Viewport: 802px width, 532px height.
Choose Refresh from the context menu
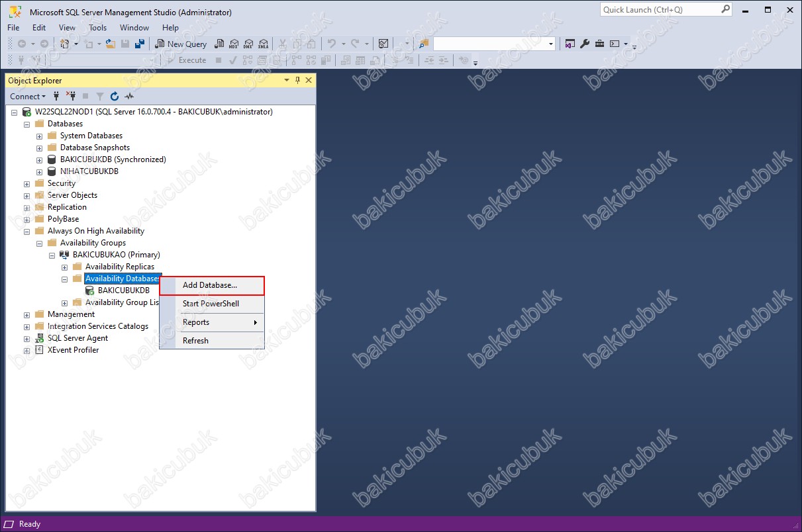(x=212, y=341)
